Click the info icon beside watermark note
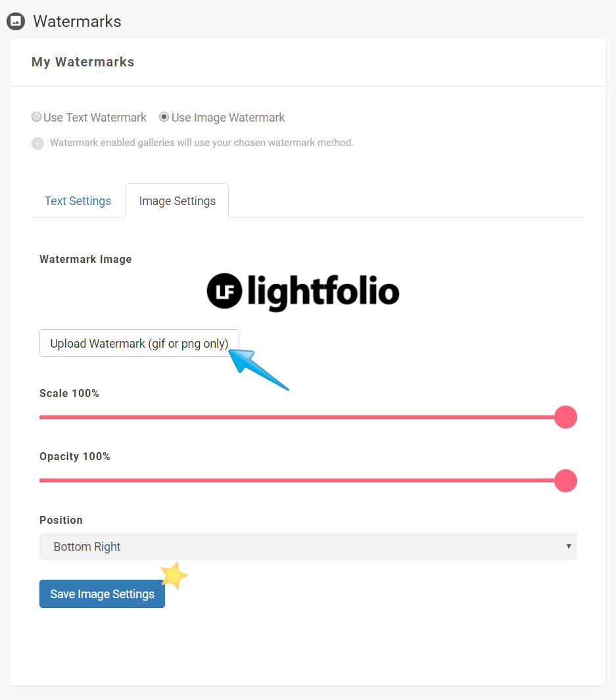Viewport: 616px width, 700px height. [x=37, y=143]
